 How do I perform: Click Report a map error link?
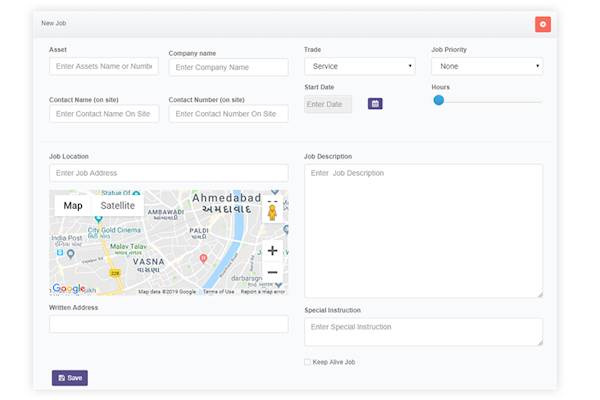(x=263, y=292)
